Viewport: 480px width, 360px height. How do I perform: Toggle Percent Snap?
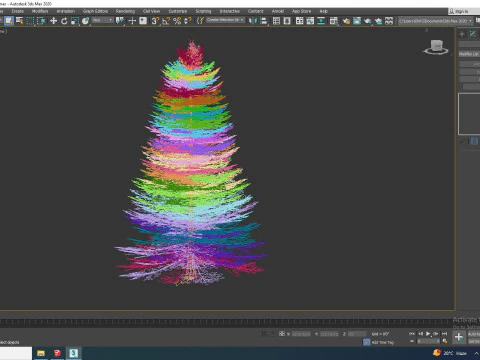click(x=177, y=21)
